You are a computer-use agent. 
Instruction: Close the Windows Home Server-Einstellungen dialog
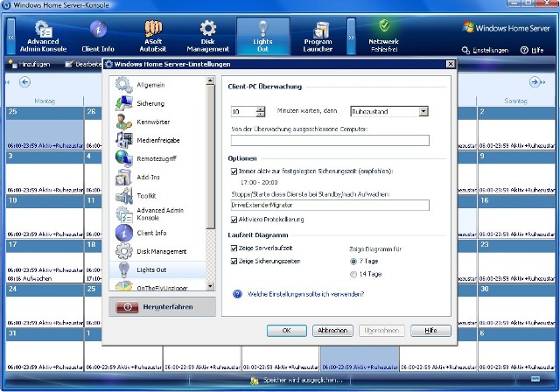[x=451, y=64]
